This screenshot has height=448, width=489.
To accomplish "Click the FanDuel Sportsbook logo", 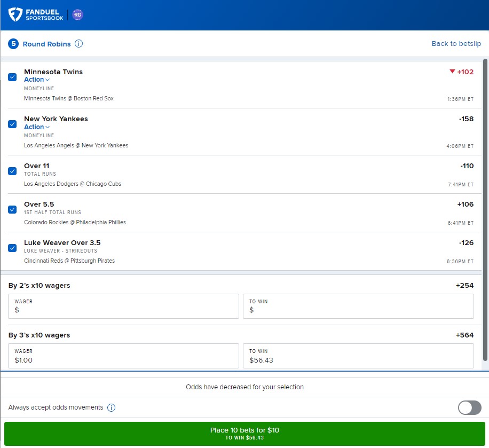I will pos(36,14).
